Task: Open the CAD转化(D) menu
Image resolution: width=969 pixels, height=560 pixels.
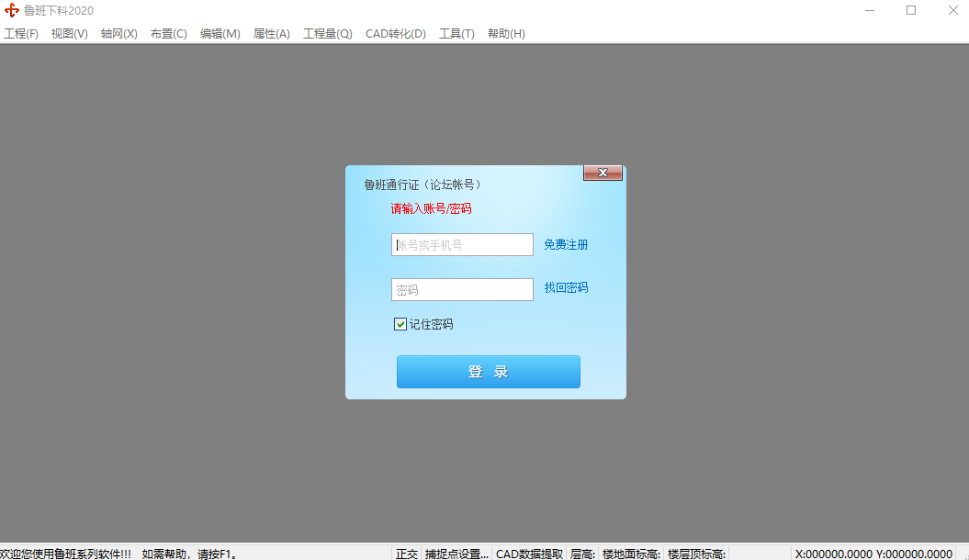Action: point(396,34)
